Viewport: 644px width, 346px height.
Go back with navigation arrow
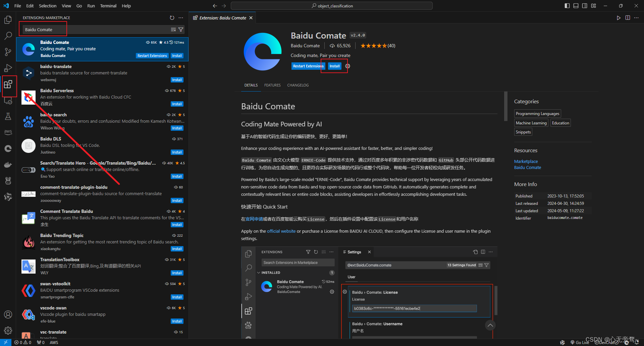click(215, 6)
